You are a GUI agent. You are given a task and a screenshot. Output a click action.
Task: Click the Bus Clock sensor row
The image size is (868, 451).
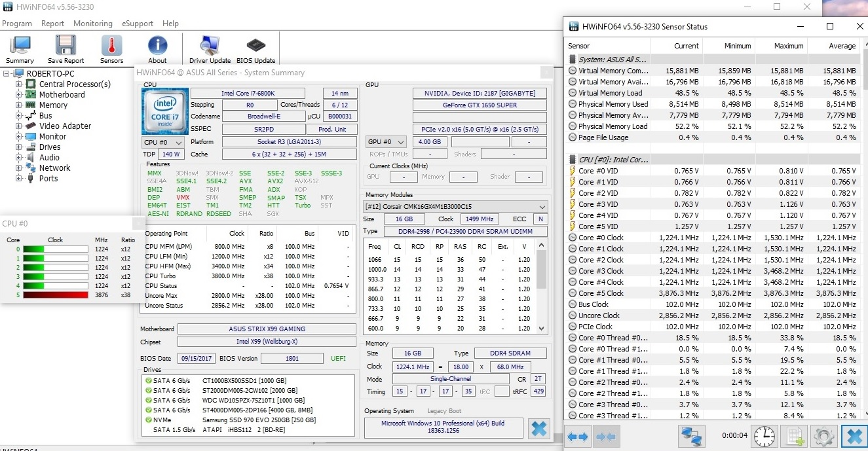tap(713, 304)
